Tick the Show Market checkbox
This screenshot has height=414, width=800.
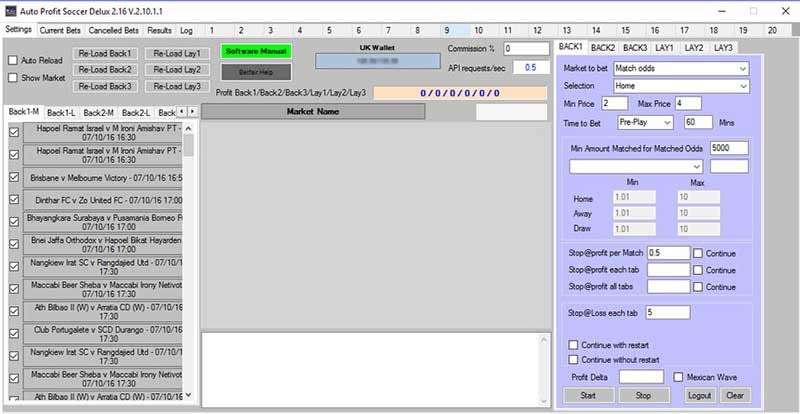13,77
